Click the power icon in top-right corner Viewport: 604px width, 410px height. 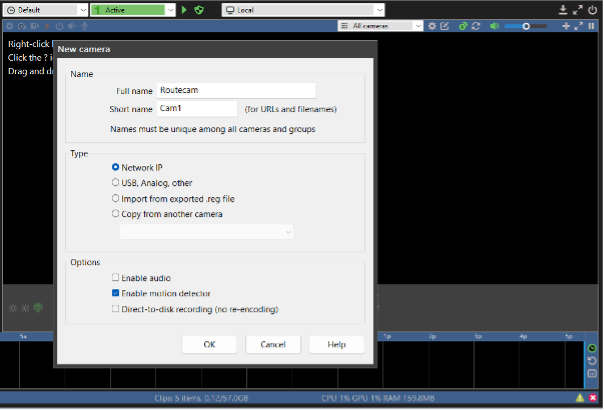point(592,10)
